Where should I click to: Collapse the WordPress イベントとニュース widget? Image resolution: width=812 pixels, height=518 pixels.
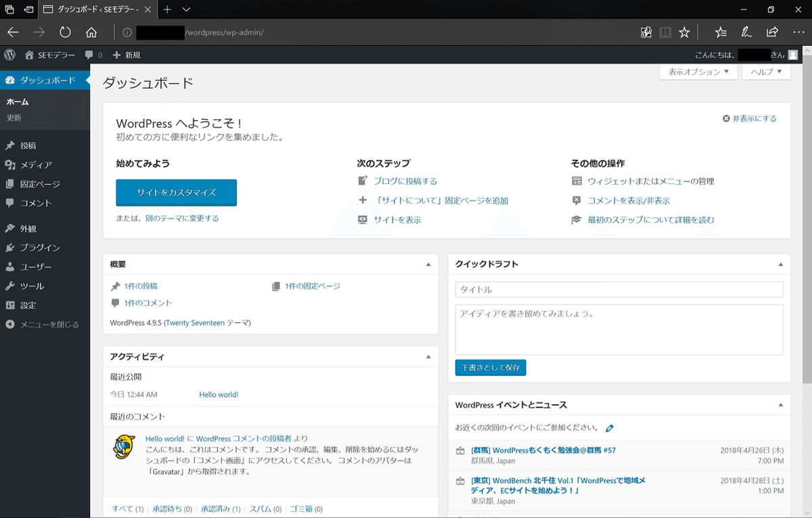pyautogui.click(x=780, y=405)
